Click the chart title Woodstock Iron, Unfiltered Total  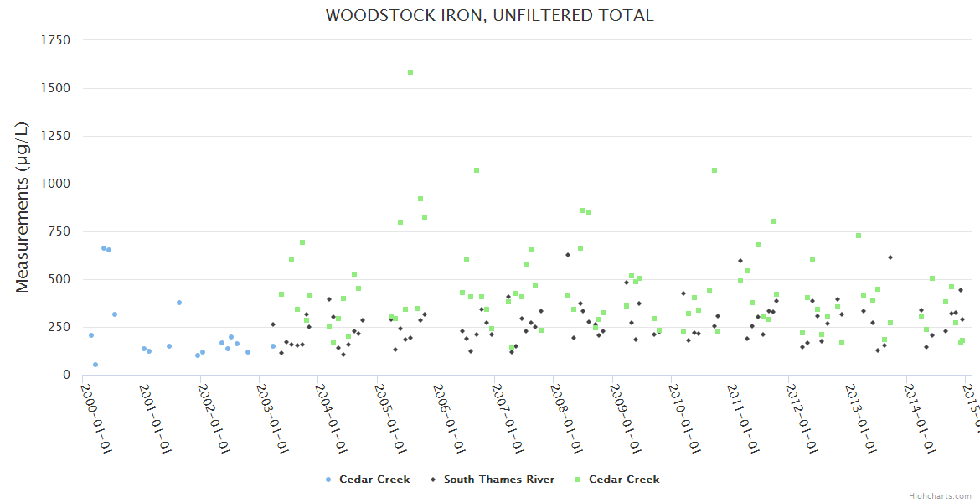tap(489, 15)
